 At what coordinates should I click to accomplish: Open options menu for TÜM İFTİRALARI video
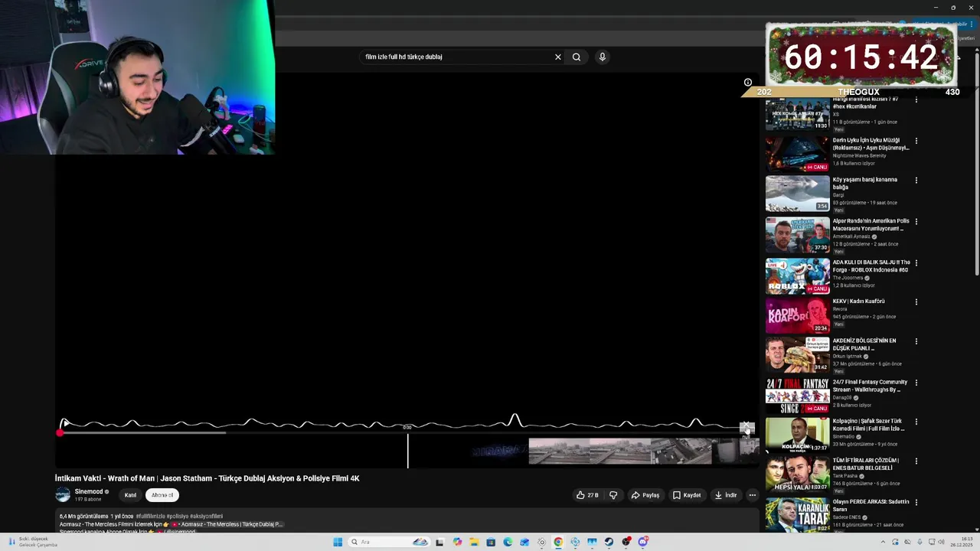click(916, 461)
